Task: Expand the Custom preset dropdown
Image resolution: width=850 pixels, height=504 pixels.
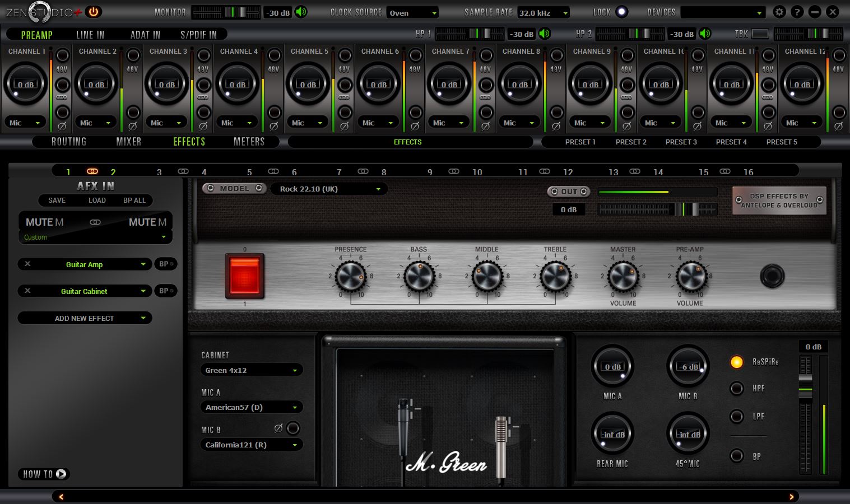Action: click(x=95, y=237)
